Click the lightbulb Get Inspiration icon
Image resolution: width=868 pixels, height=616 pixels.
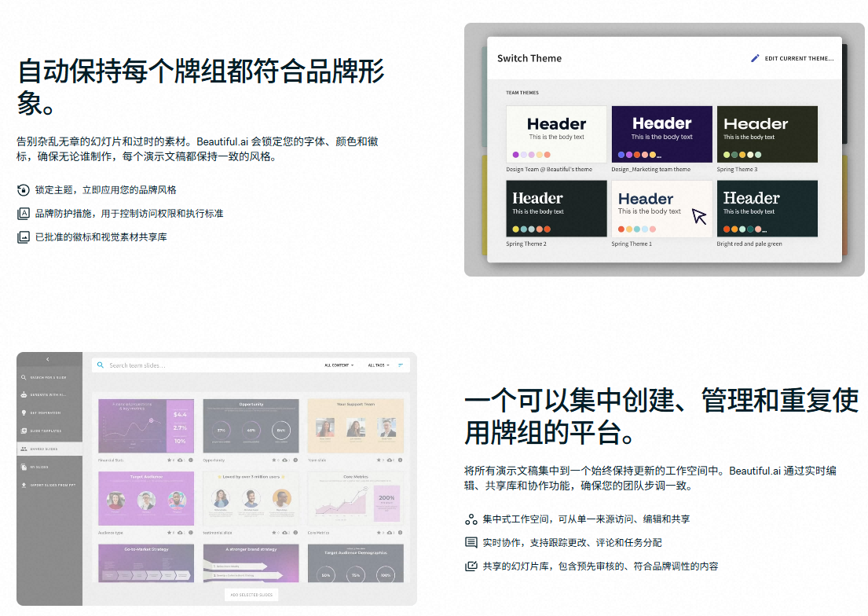[24, 412]
